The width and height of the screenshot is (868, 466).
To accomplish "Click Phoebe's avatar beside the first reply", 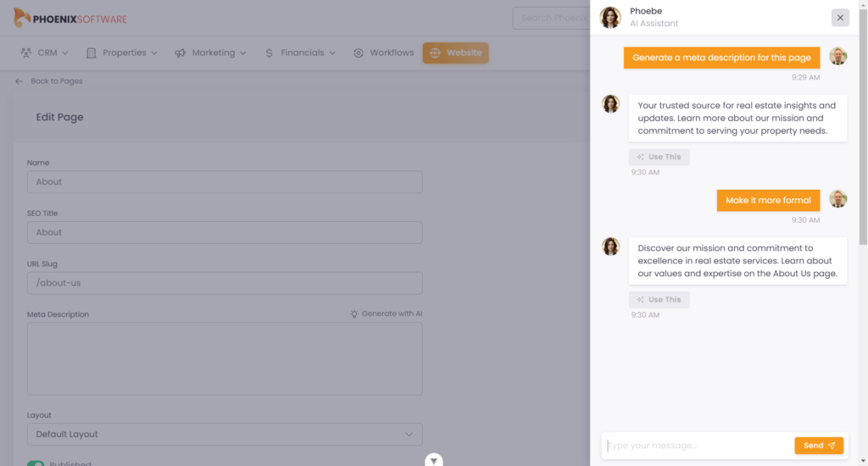I will pyautogui.click(x=610, y=103).
